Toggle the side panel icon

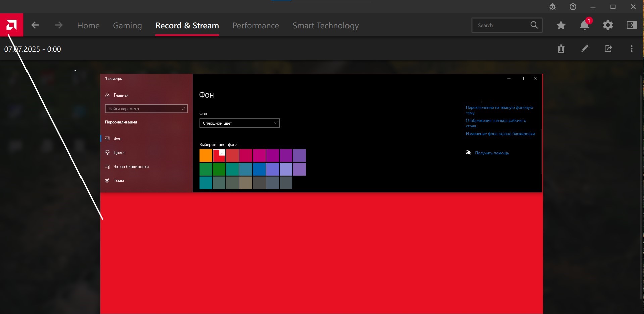(632, 25)
